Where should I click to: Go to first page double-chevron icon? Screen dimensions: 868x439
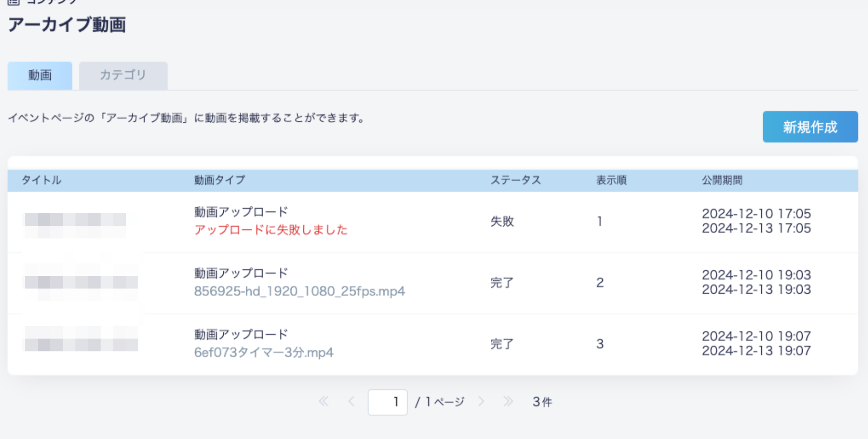point(324,402)
